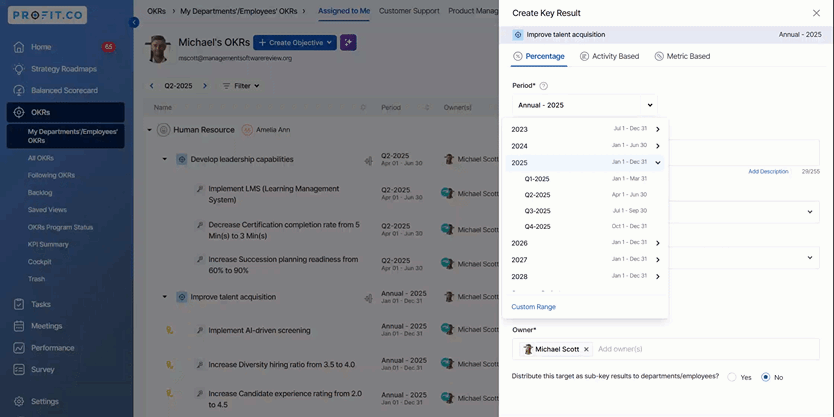The height and width of the screenshot is (417, 834).
Task: Select Yes for distributing sub-key results
Action: point(732,377)
